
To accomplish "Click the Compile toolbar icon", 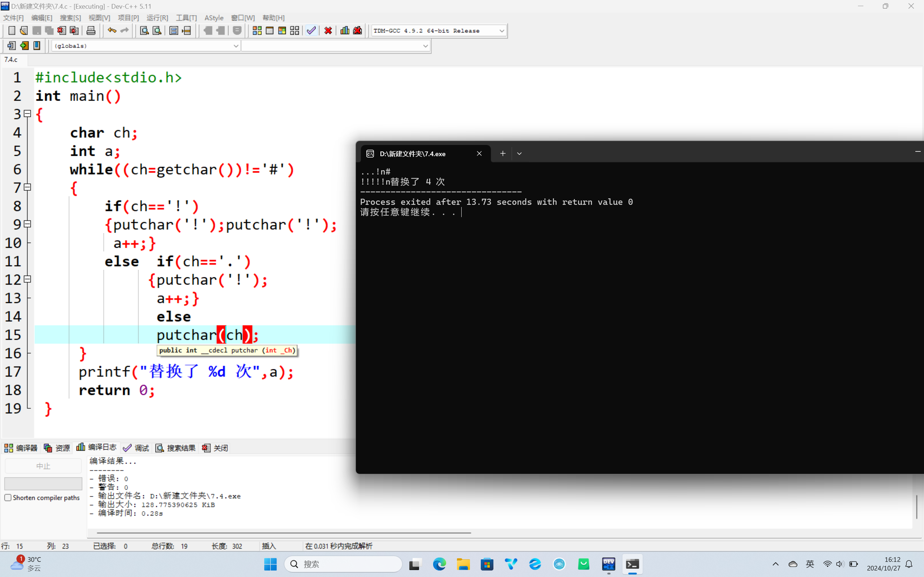I will 257,31.
